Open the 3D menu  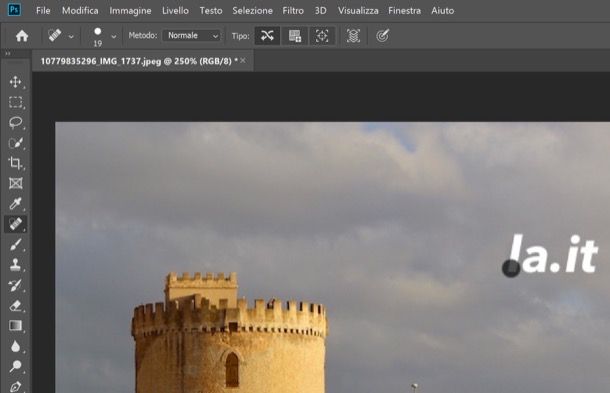321,11
